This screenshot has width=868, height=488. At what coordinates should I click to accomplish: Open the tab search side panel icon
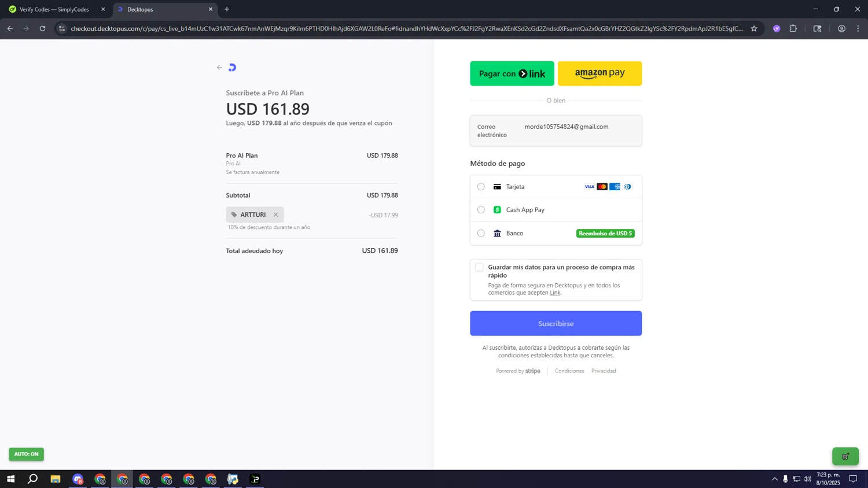[817, 28]
